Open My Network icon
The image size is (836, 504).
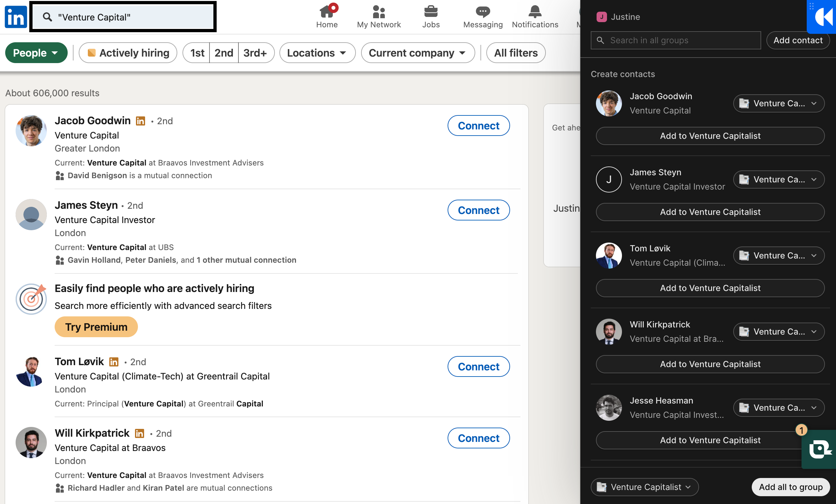[x=379, y=12]
